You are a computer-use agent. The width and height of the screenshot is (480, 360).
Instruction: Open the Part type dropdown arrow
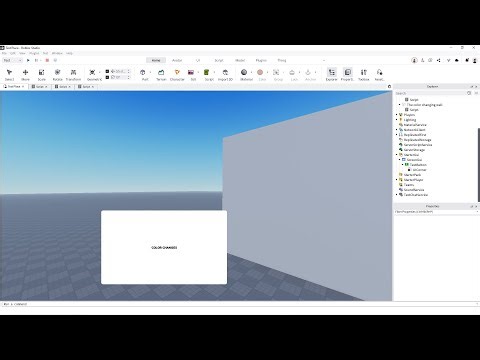point(150,72)
